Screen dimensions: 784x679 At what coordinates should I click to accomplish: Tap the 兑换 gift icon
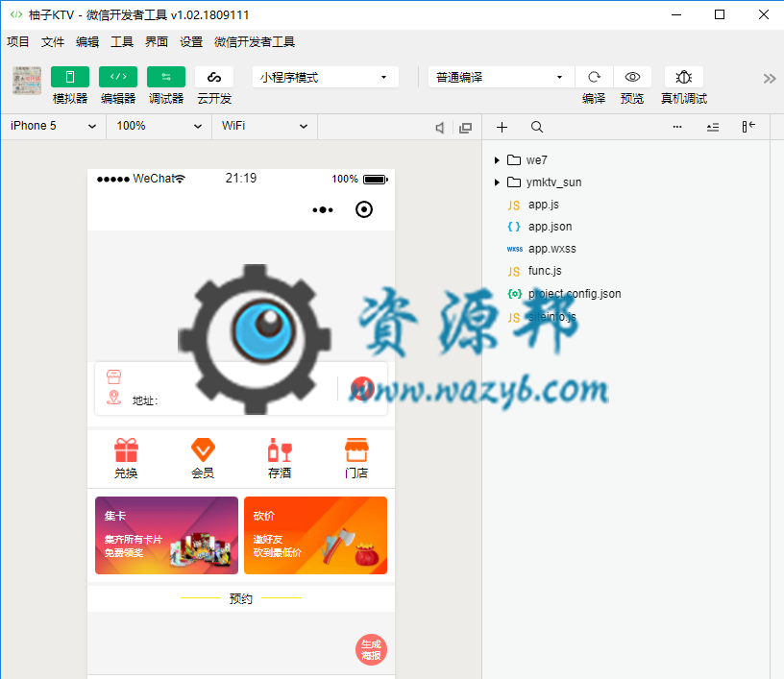(x=126, y=449)
